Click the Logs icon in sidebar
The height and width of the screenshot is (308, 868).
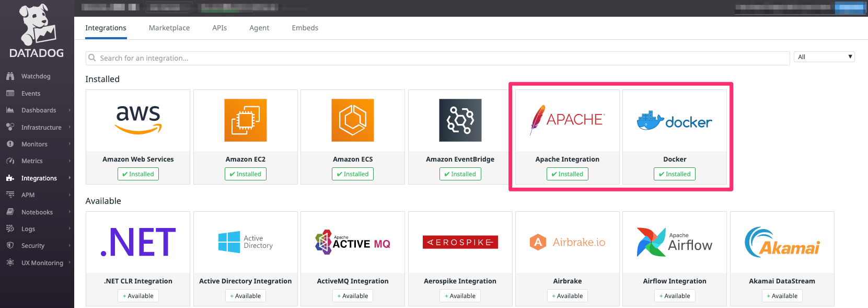click(10, 229)
